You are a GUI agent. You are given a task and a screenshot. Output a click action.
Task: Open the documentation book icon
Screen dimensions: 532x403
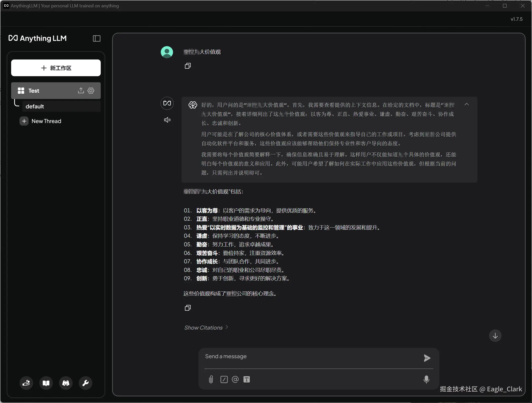point(46,383)
